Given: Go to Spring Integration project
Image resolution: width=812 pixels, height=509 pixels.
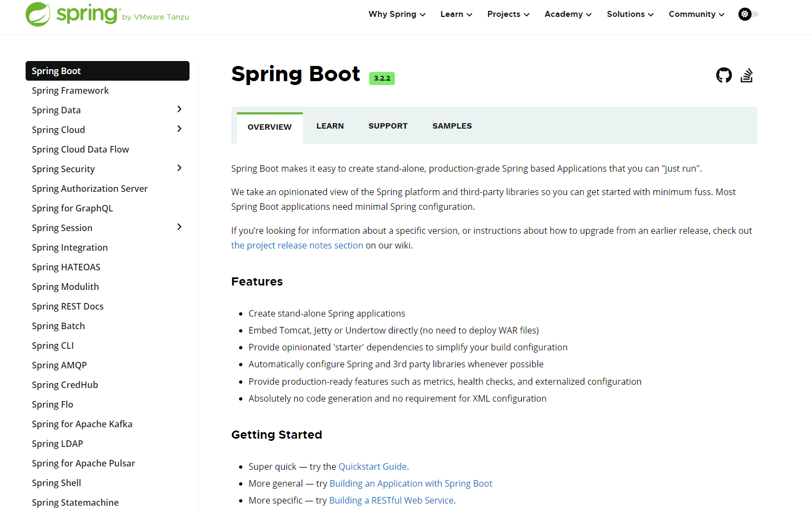Looking at the screenshot, I should [x=70, y=247].
